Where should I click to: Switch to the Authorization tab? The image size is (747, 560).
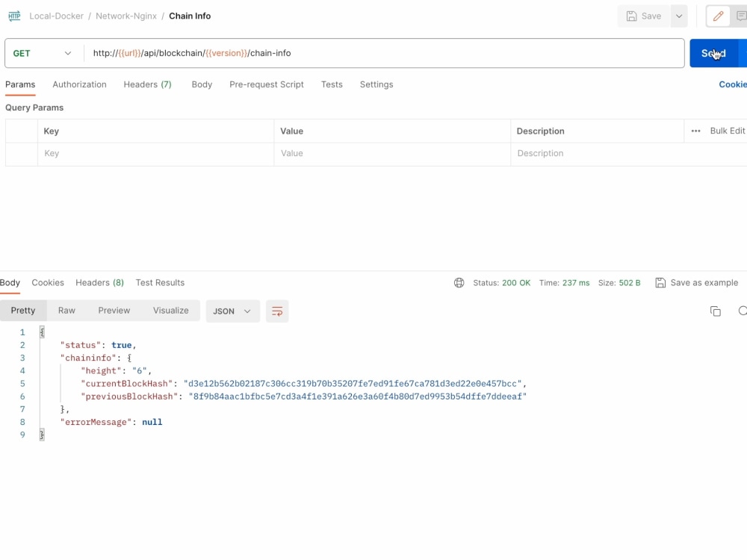pyautogui.click(x=79, y=84)
